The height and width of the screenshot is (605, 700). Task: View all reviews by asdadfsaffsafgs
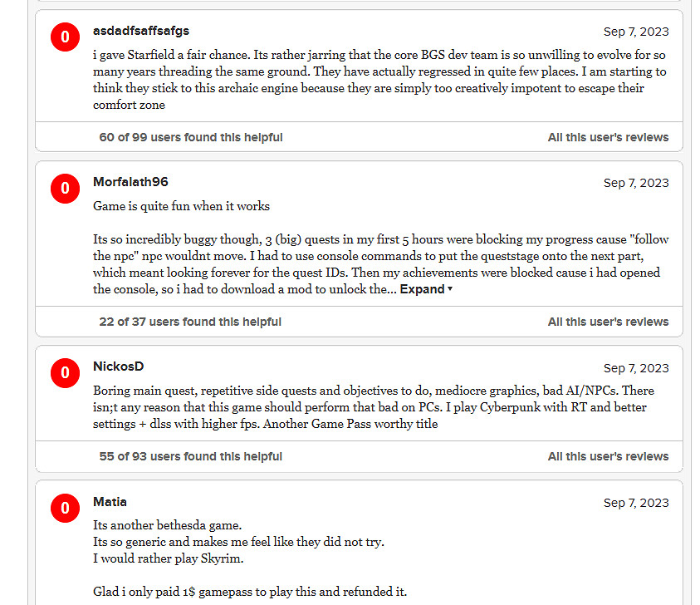pos(608,137)
